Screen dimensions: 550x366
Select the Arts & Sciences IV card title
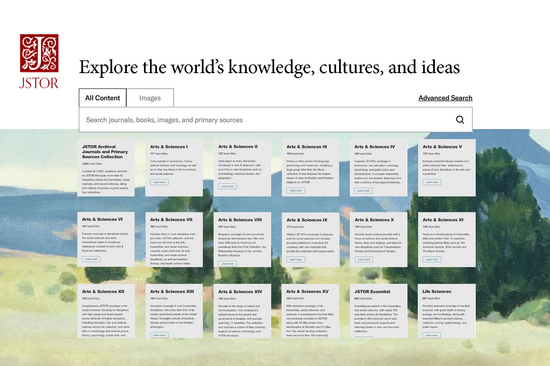pyautogui.click(x=375, y=147)
